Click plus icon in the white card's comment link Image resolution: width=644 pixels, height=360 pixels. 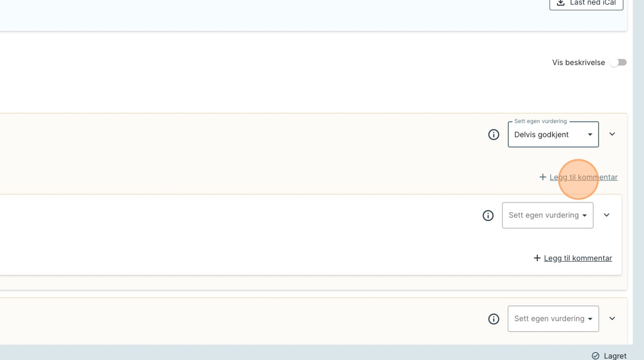click(536, 258)
